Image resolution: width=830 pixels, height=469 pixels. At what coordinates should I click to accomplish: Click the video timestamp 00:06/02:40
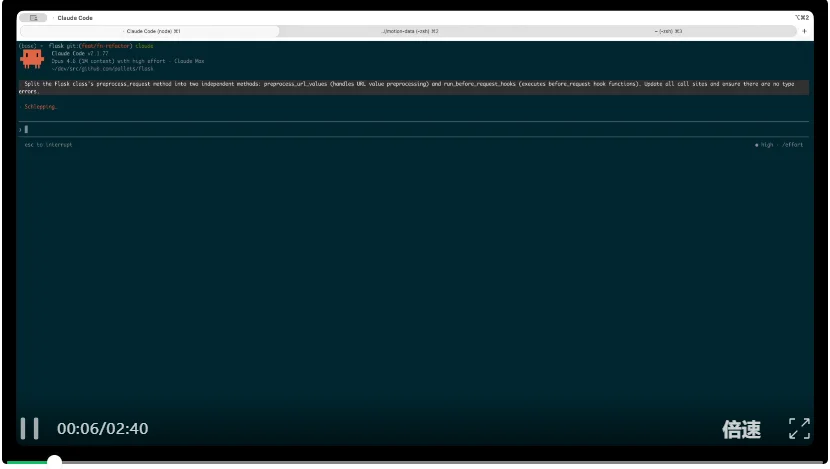pyautogui.click(x=102, y=429)
